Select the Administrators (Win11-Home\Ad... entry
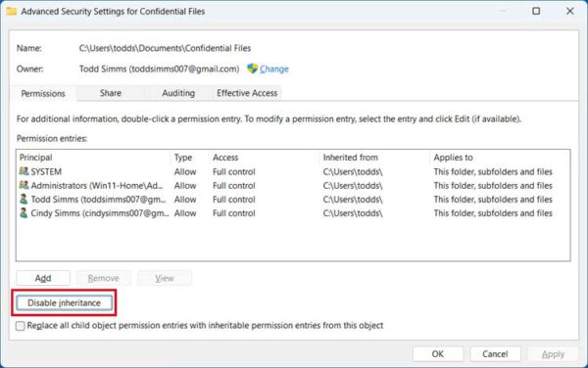This screenshot has height=368, width=588. 293,186
